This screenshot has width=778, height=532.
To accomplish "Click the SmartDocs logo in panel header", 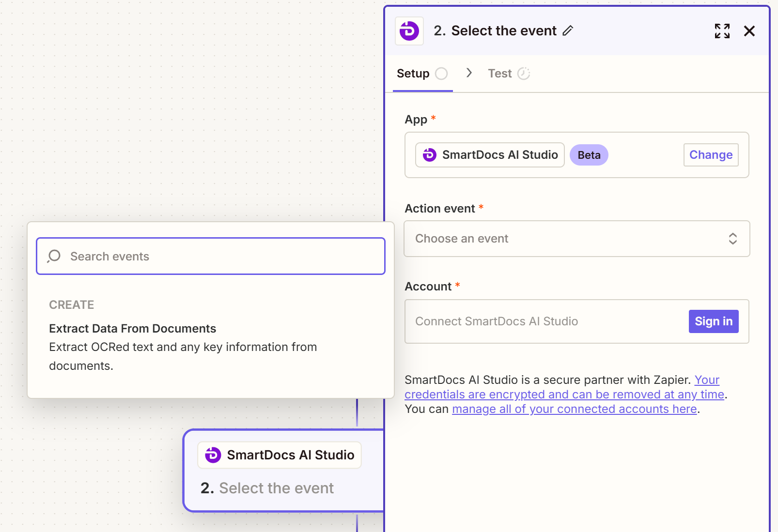I will (409, 31).
